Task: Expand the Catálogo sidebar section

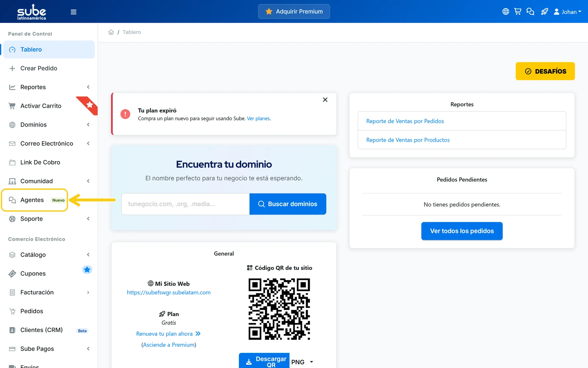Action: coord(49,255)
